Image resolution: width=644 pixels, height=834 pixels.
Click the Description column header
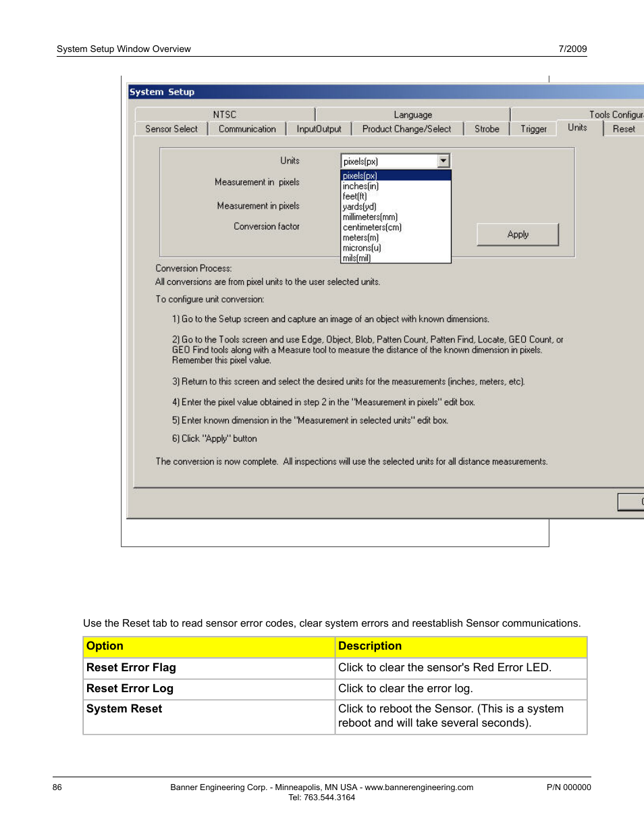pos(461,647)
